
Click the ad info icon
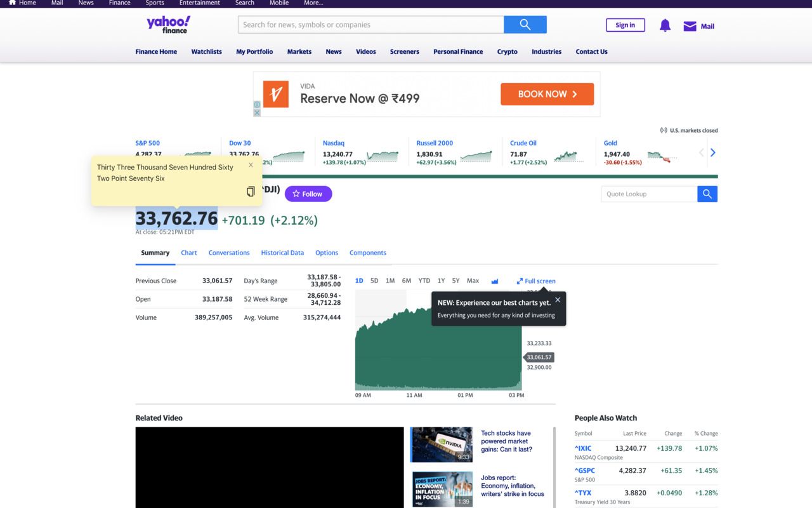coord(257,105)
